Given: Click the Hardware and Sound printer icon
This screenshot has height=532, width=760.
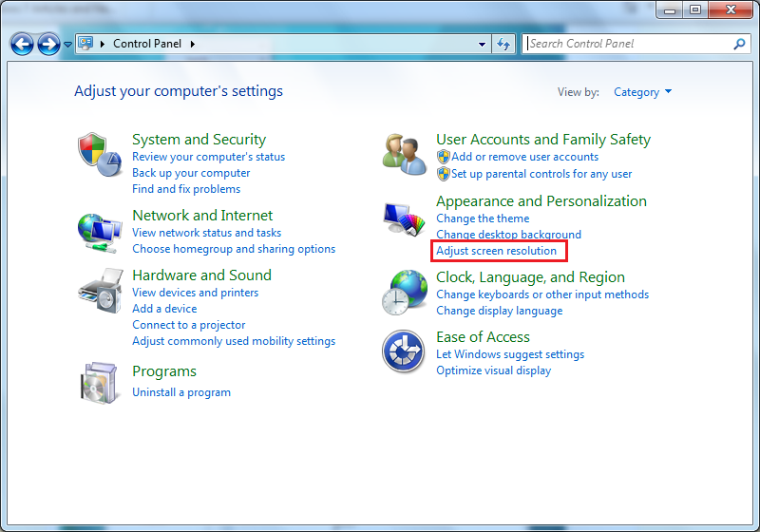Looking at the screenshot, I should point(100,290).
